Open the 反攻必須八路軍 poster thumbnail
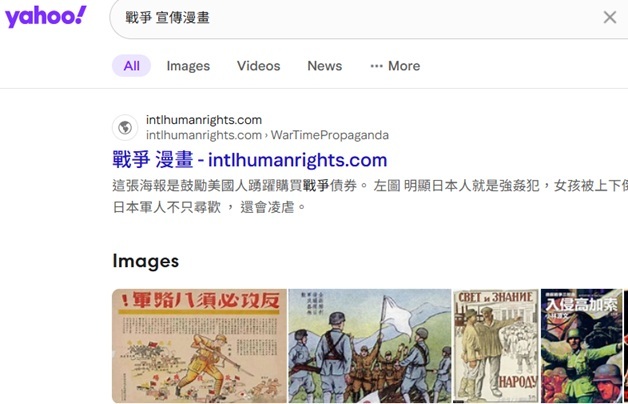This screenshot has width=628, height=404. click(x=199, y=346)
